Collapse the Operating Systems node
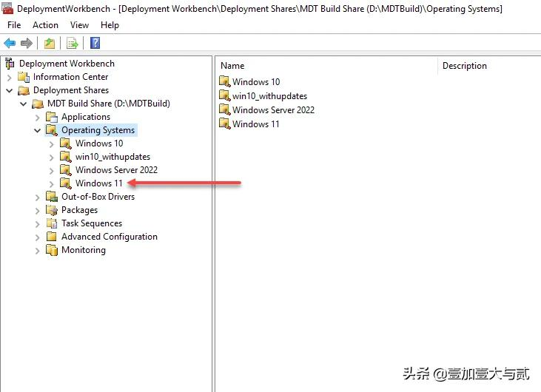Viewport: 541px width, 392px height. 37,131
